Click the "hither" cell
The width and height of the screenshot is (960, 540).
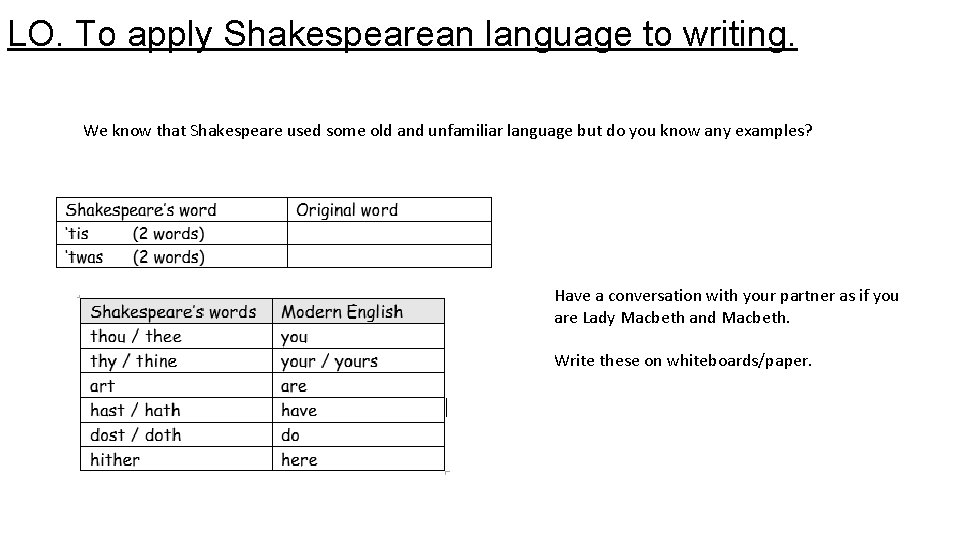tap(176, 459)
